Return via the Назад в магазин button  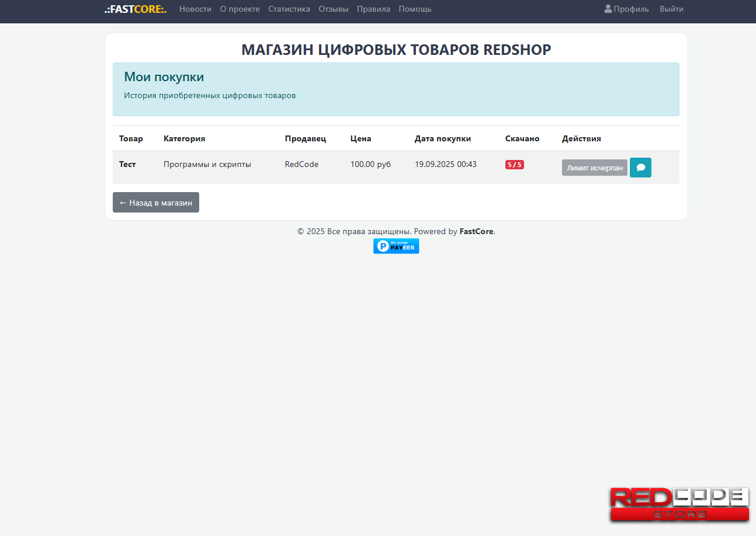coord(156,203)
